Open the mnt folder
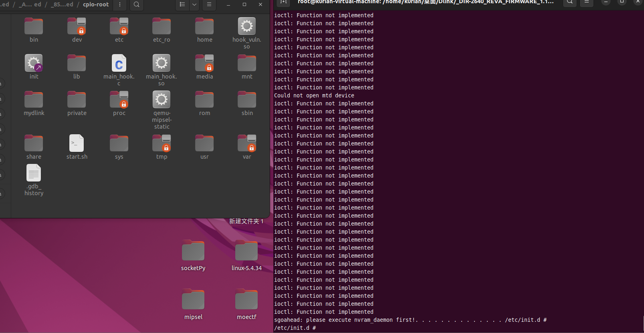 (247, 67)
